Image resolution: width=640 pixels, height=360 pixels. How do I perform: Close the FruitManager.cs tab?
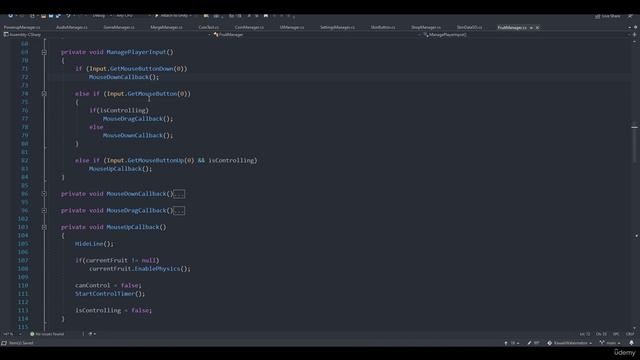[x=537, y=27]
